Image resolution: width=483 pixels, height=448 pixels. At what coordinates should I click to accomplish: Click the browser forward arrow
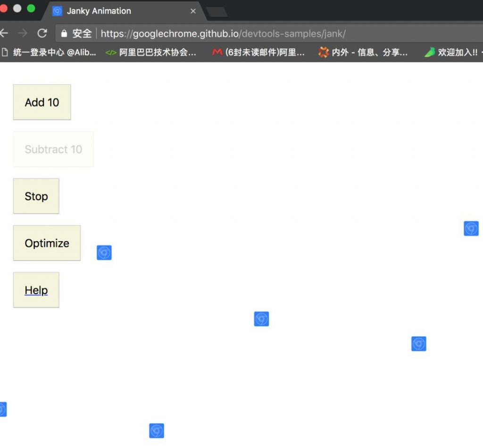click(x=23, y=33)
